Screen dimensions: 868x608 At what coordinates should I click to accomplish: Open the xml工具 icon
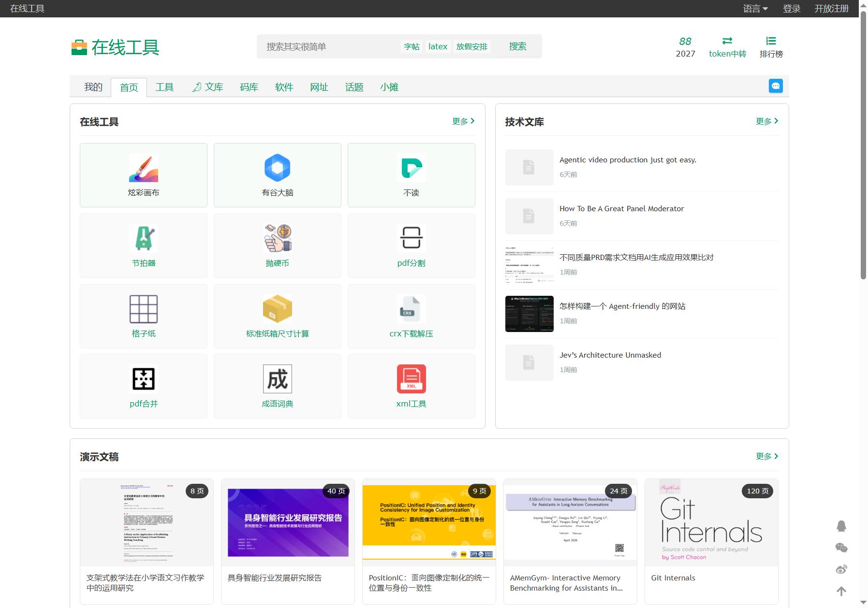click(x=412, y=379)
